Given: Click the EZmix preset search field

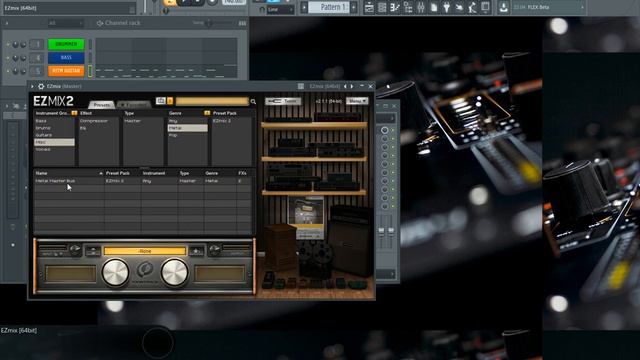Looking at the screenshot, I should pyautogui.click(x=212, y=101).
